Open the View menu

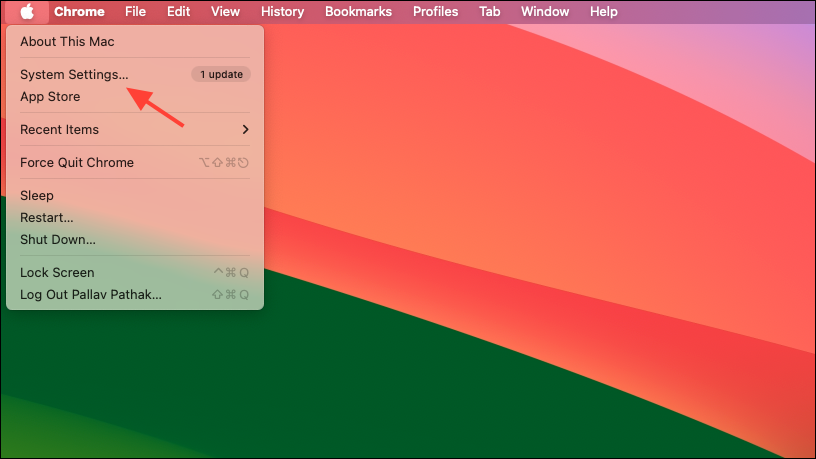click(225, 11)
